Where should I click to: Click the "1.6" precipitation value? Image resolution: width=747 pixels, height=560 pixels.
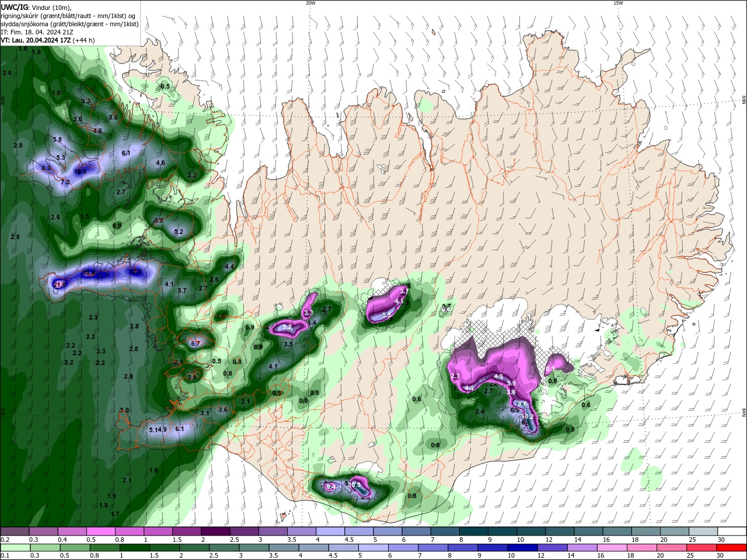153,470
